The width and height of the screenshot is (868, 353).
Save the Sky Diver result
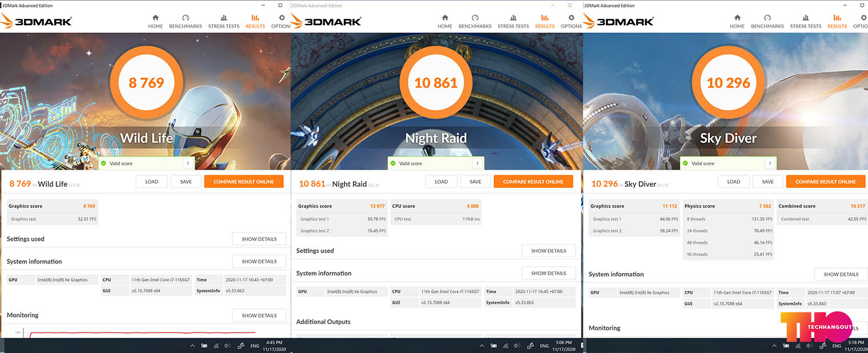768,182
